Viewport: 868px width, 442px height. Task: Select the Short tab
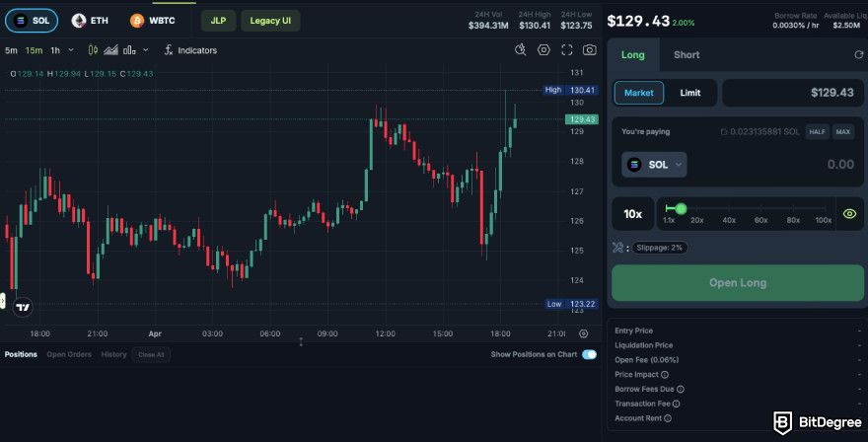point(687,55)
